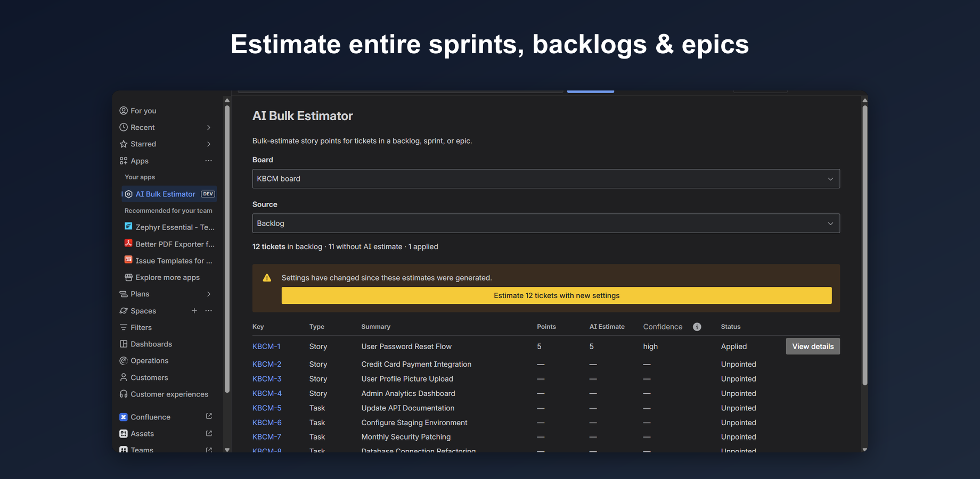Click the 'Confidence' column header
This screenshot has width=980, height=479.
point(663,327)
